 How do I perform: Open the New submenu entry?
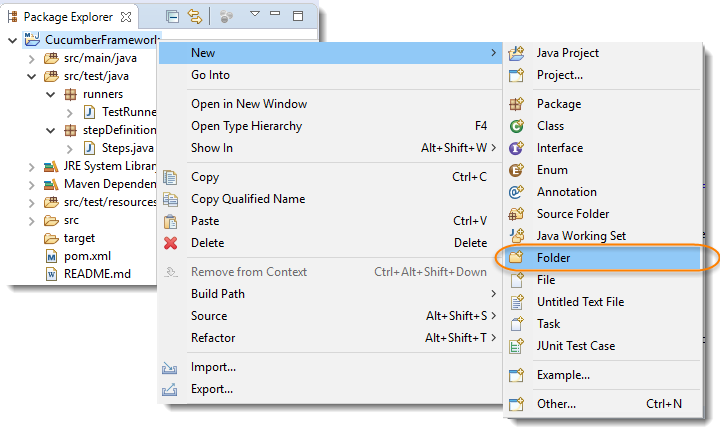(331, 53)
